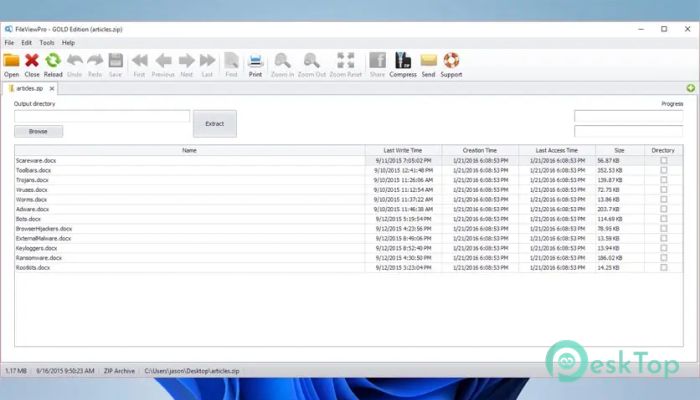Select the Ransomware.docx row

click(x=348, y=258)
